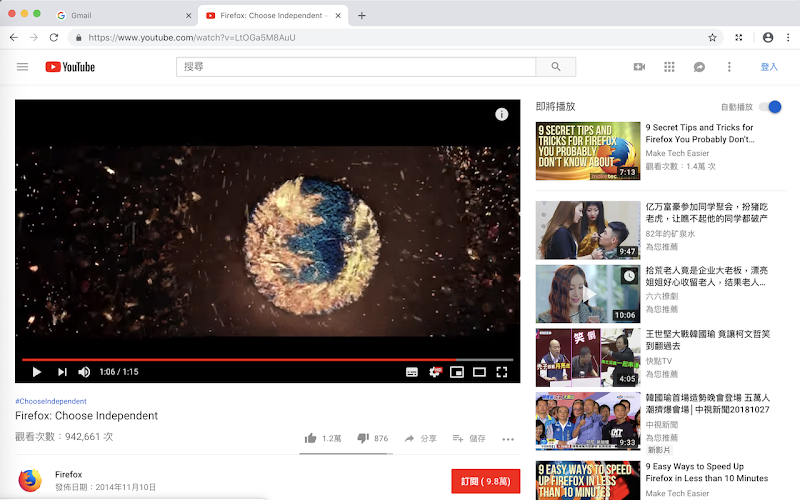800x500 pixels.
Task: Open the #ChooseIndependent hashtag link
Action: (51, 401)
